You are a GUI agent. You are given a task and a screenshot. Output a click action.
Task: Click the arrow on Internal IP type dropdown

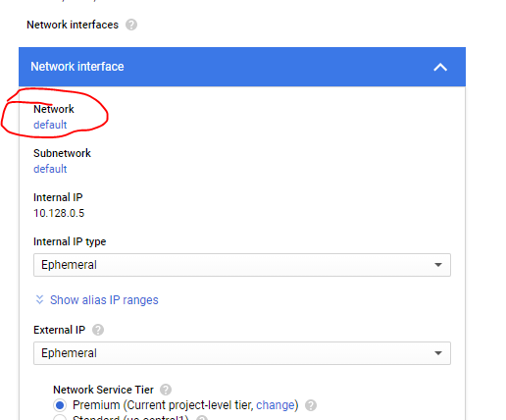tap(438, 265)
